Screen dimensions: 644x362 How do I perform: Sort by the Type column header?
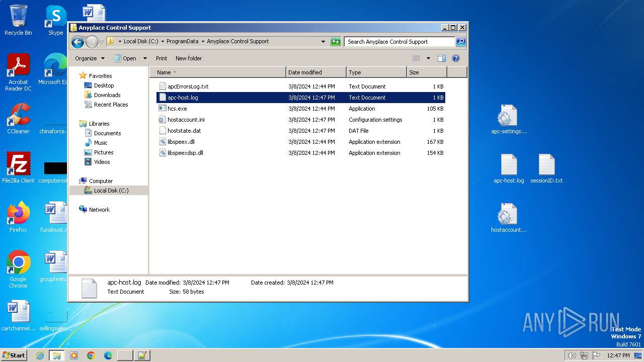point(376,72)
